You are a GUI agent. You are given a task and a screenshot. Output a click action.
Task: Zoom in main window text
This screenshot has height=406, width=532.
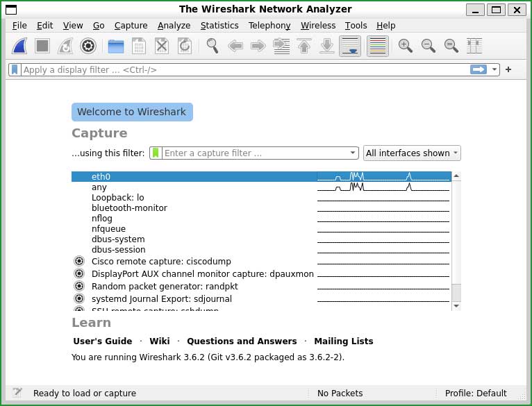(406, 46)
